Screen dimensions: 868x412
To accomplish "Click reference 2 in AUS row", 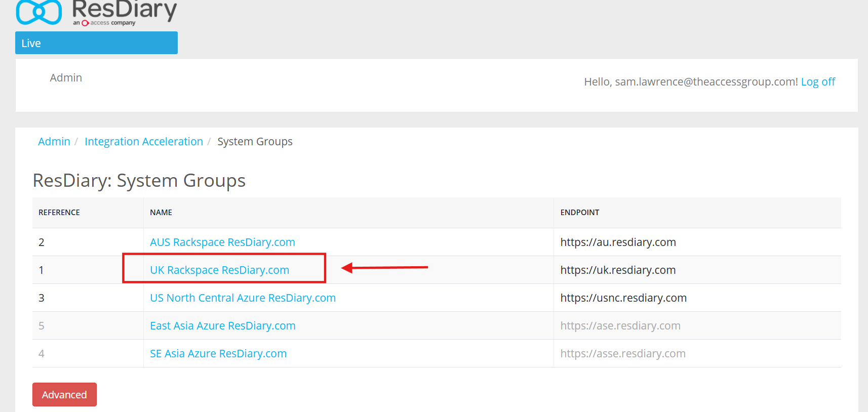I will [42, 242].
